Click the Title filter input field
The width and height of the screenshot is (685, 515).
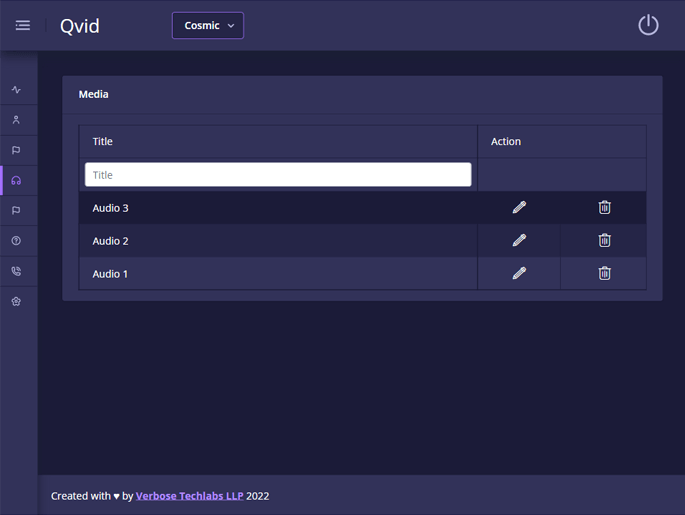278,175
